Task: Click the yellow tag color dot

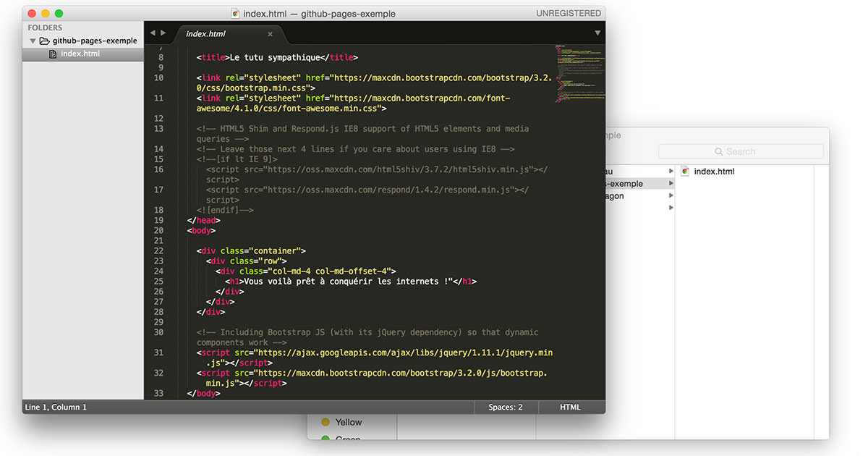Action: [325, 422]
